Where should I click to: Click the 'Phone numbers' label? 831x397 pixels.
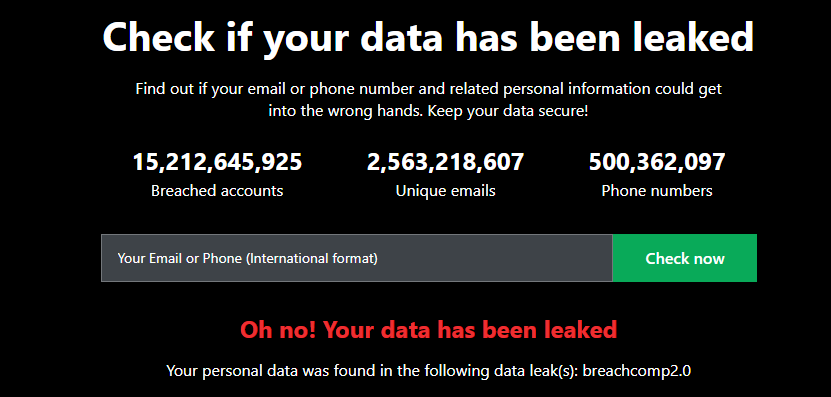point(657,191)
